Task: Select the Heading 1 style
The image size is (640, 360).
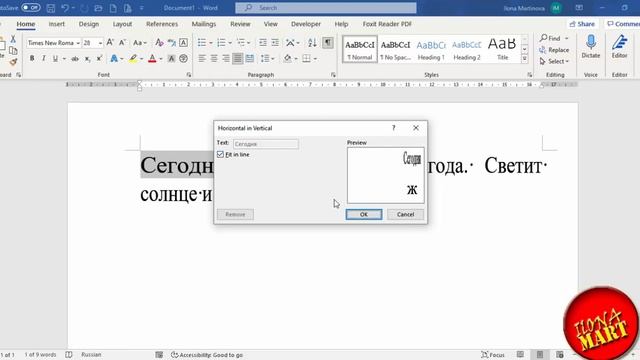Action: pos(431,49)
